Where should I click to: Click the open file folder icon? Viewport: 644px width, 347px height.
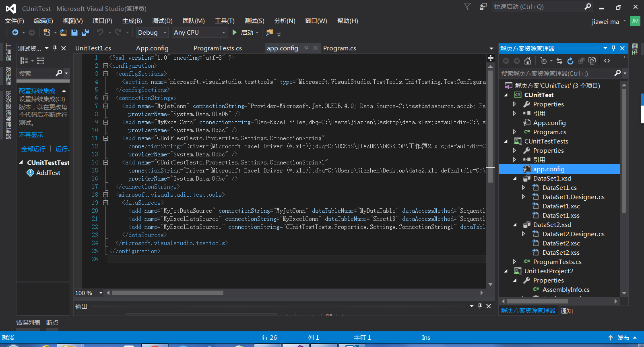pos(64,32)
